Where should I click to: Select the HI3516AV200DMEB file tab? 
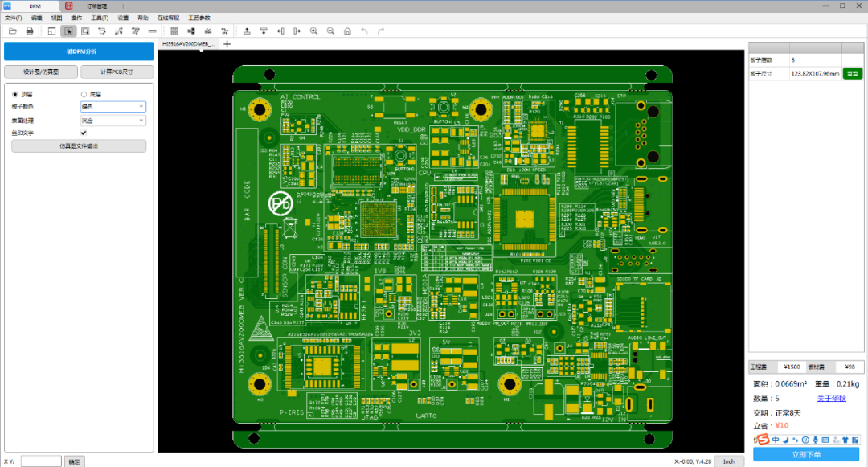pos(189,43)
